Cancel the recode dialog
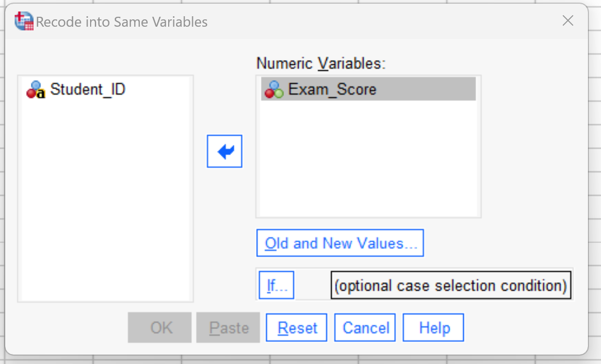The height and width of the screenshot is (364, 601). [x=365, y=328]
